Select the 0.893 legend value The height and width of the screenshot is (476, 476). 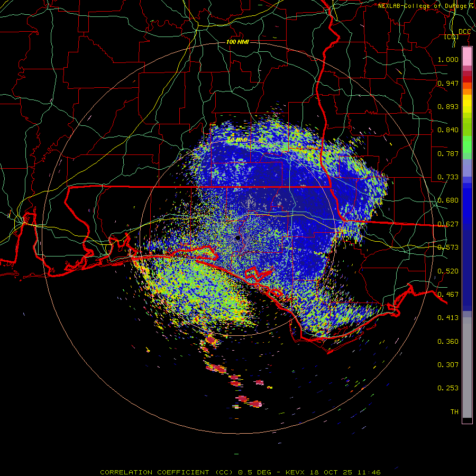(448, 106)
